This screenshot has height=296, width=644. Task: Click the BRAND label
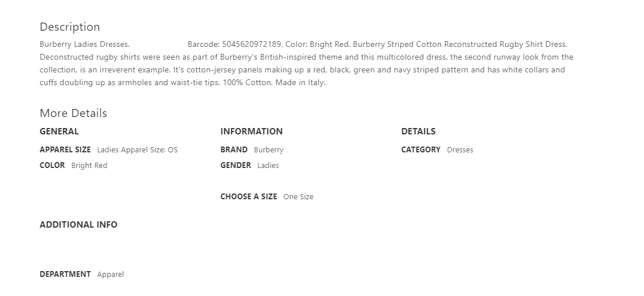(234, 149)
